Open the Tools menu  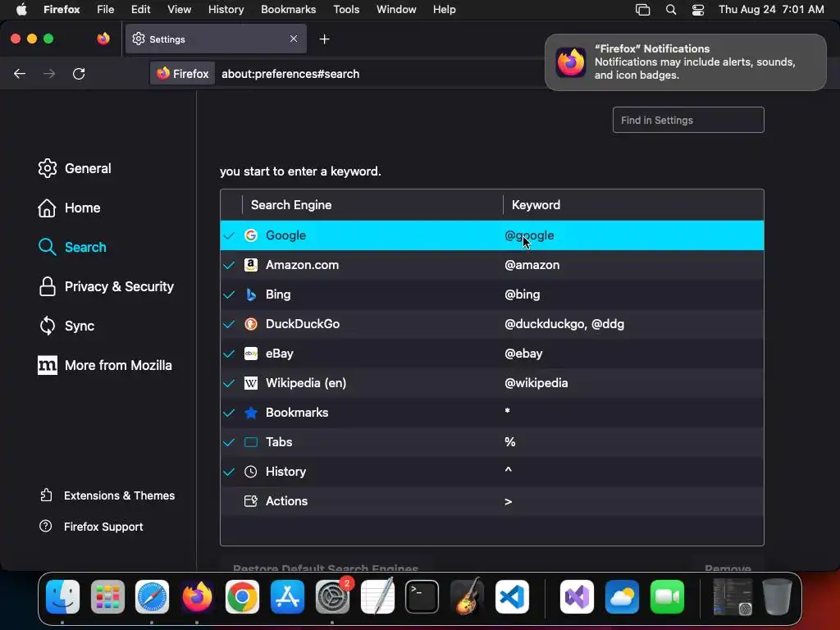[346, 10]
